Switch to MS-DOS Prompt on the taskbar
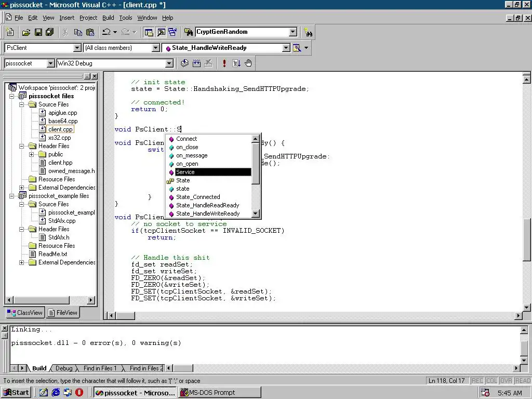 [x=220, y=393]
